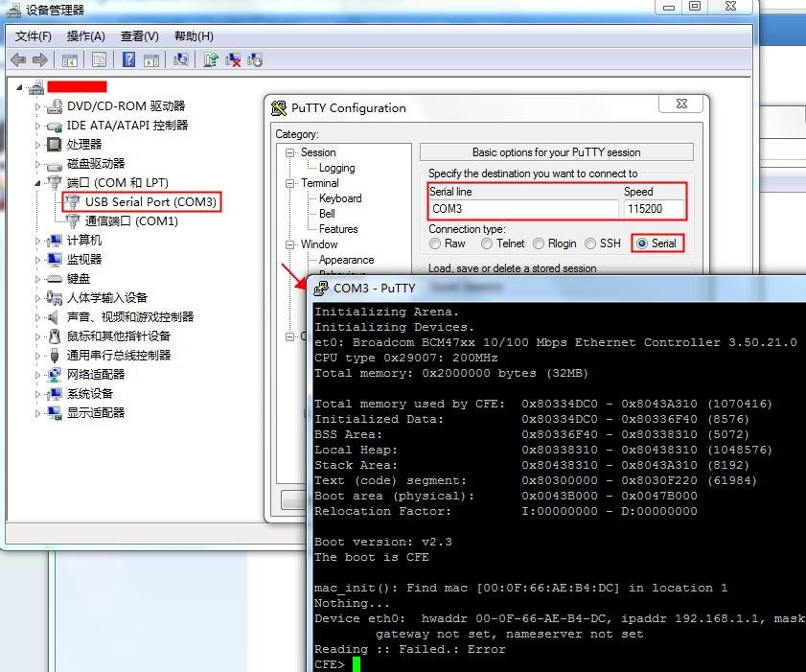Open the Keyboard category in PuTTY
Viewport: 806px width, 672px height.
click(x=340, y=198)
